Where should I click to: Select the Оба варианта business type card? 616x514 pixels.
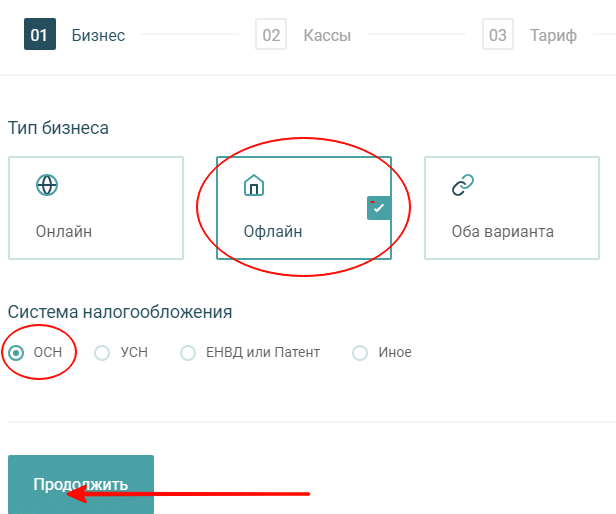click(x=512, y=208)
